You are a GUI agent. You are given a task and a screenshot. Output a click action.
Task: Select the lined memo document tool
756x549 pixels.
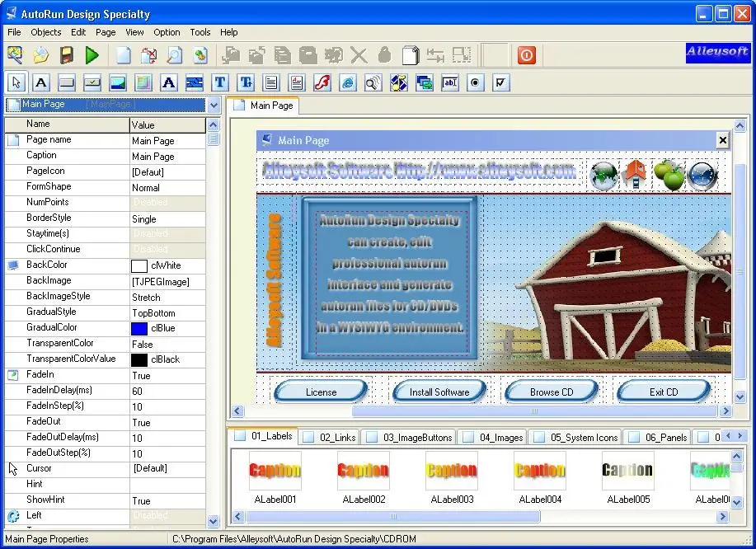(x=271, y=83)
